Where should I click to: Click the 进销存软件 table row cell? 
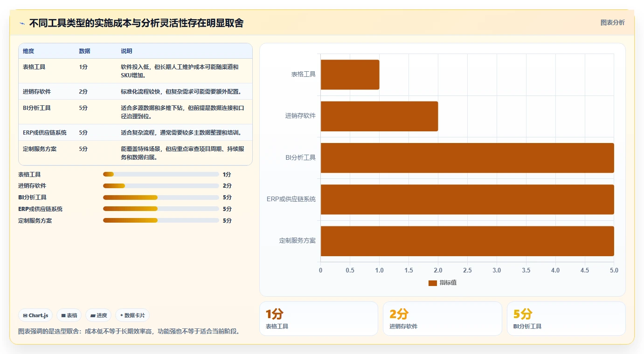(x=37, y=91)
